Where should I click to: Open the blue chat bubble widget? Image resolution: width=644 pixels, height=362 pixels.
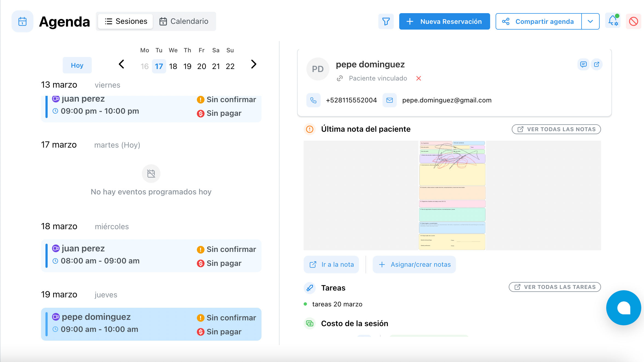[623, 308]
